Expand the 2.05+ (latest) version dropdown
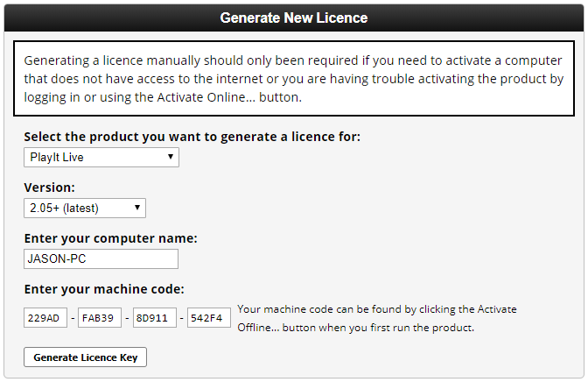The image size is (588, 382). (x=84, y=208)
